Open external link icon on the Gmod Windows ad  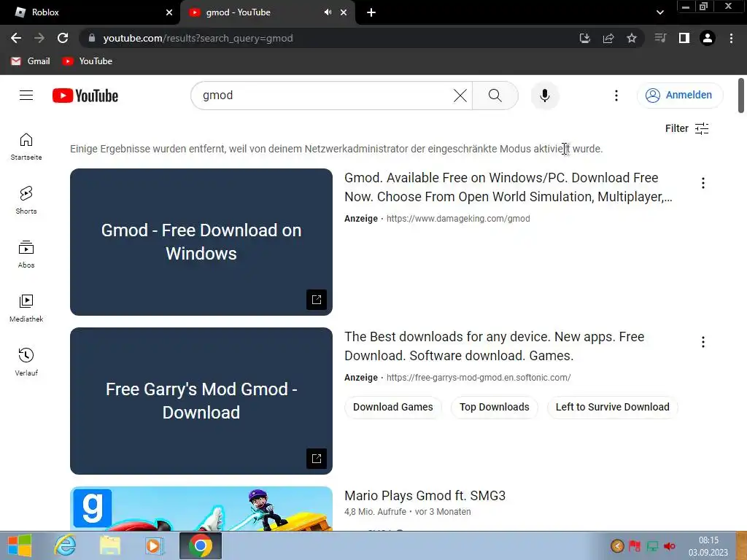point(317,300)
